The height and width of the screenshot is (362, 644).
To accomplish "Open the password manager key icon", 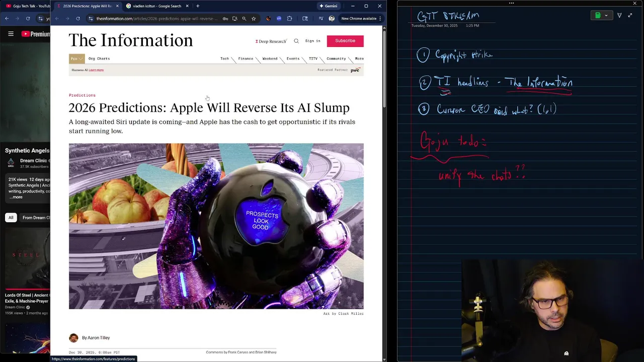I will point(225,19).
